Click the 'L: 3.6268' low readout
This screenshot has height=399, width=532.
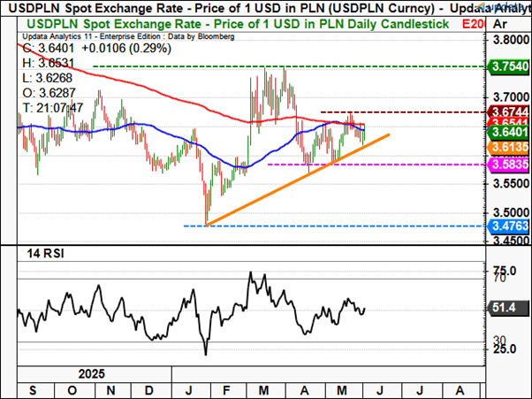[47, 78]
